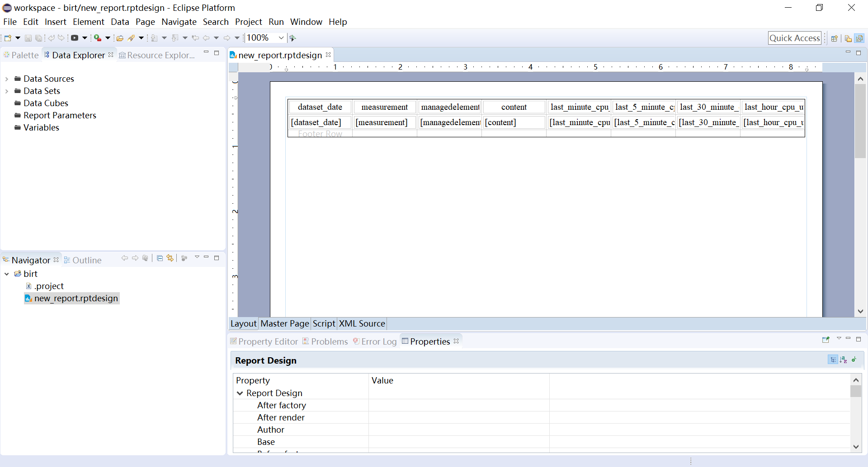Switch to the Master Page tab
Viewport: 868px width, 467px height.
(284, 323)
